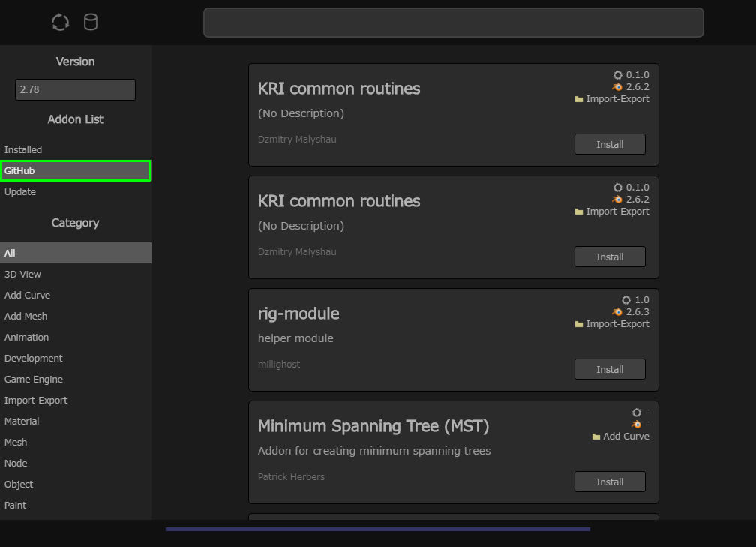Filter by Animation category
The height and width of the screenshot is (547, 756).
pyautogui.click(x=76, y=337)
